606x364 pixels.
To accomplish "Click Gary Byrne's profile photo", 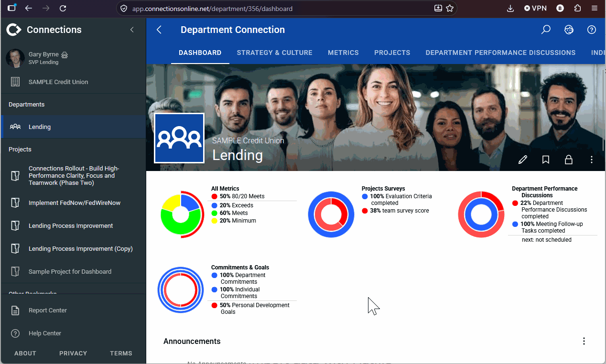I will (15, 58).
